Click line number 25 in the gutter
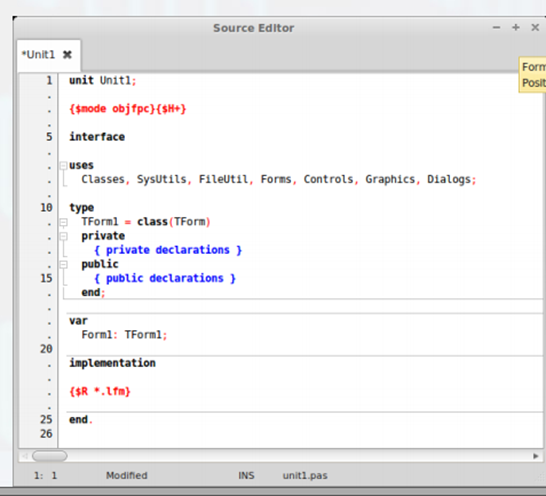 click(46, 419)
